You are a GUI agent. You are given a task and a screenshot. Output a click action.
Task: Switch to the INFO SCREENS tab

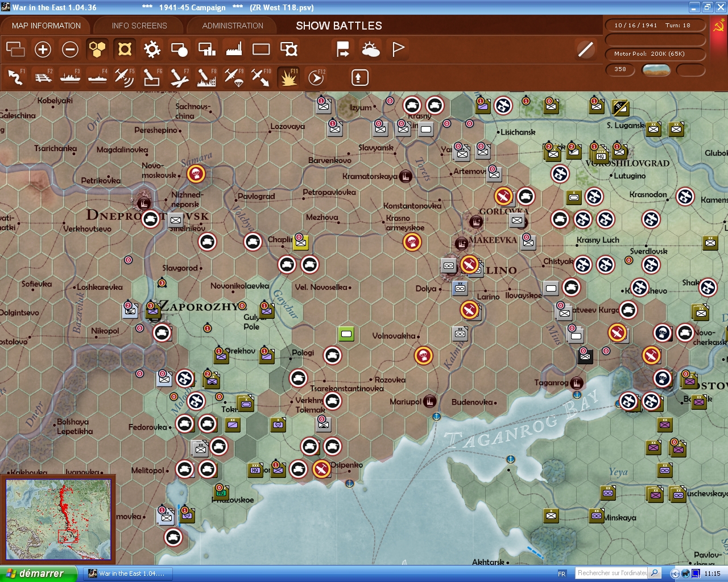139,26
